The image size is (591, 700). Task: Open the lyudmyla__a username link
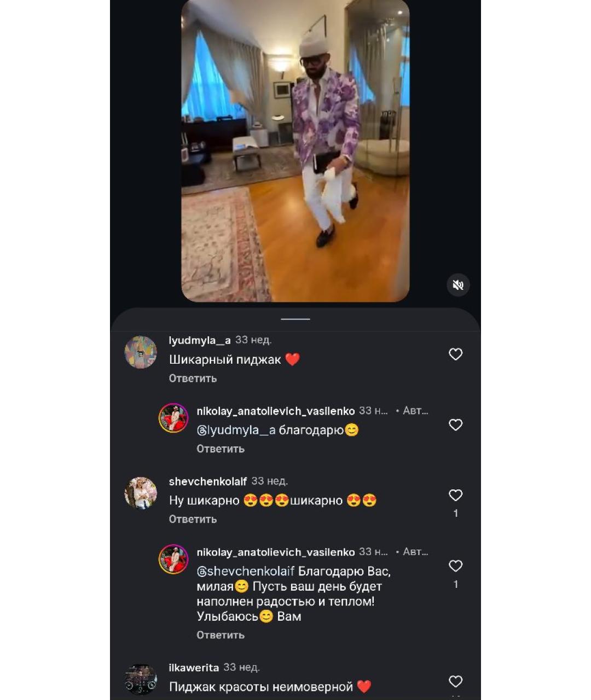tap(200, 340)
